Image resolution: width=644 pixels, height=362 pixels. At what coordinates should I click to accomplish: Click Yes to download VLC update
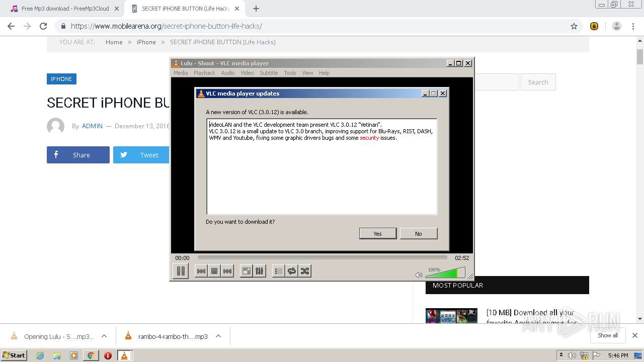378,233
